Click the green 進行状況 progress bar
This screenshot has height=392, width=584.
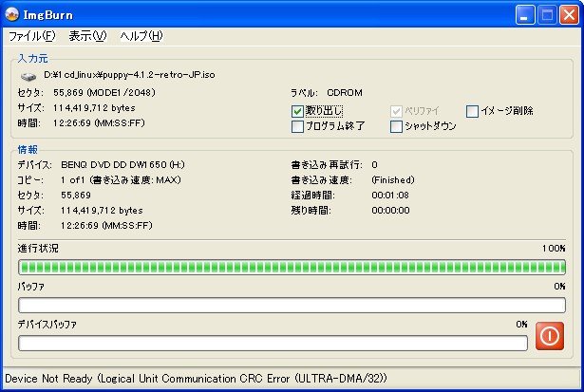(292, 267)
